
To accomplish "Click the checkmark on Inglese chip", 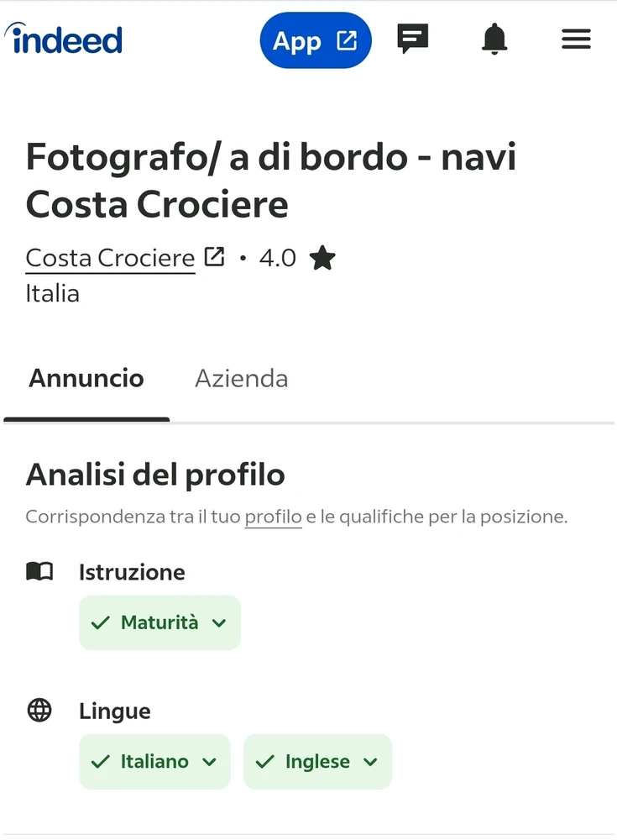I will point(265,762).
